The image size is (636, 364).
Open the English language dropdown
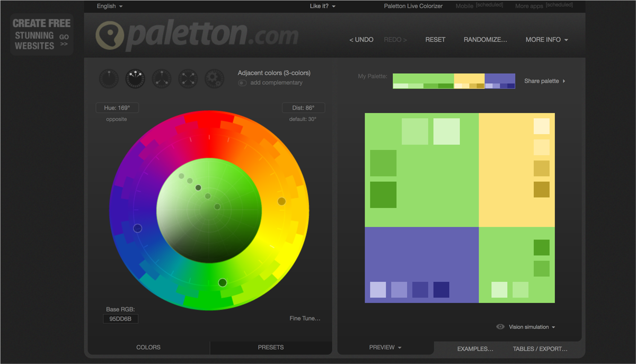(x=109, y=6)
